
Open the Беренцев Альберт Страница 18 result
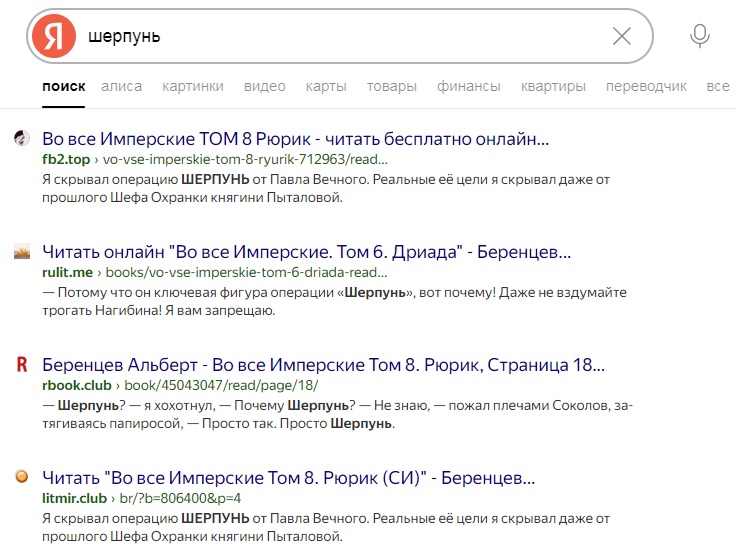(323, 365)
